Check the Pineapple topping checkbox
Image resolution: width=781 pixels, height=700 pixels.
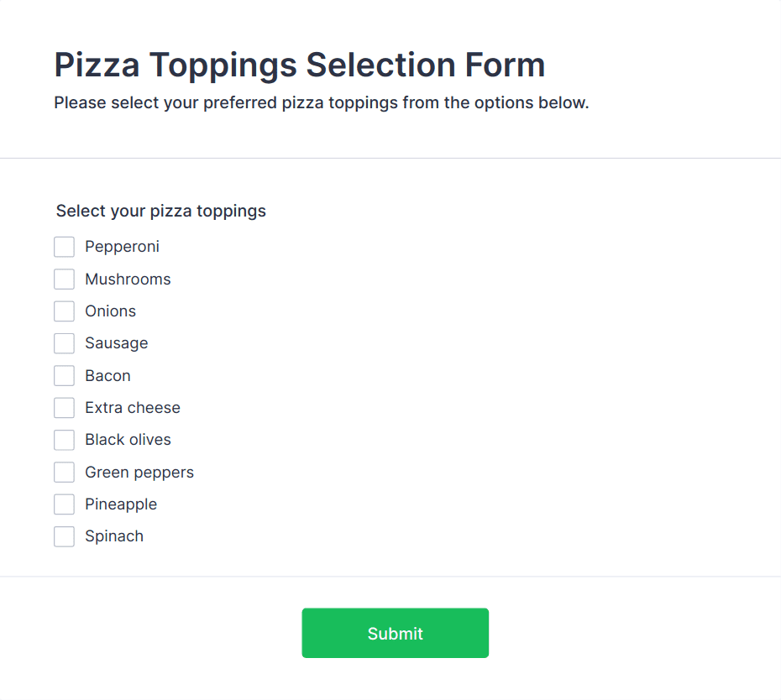click(65, 504)
